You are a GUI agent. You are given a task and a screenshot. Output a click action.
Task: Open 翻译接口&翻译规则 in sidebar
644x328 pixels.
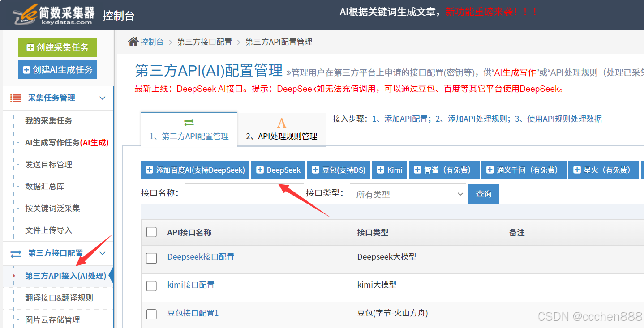(x=59, y=298)
